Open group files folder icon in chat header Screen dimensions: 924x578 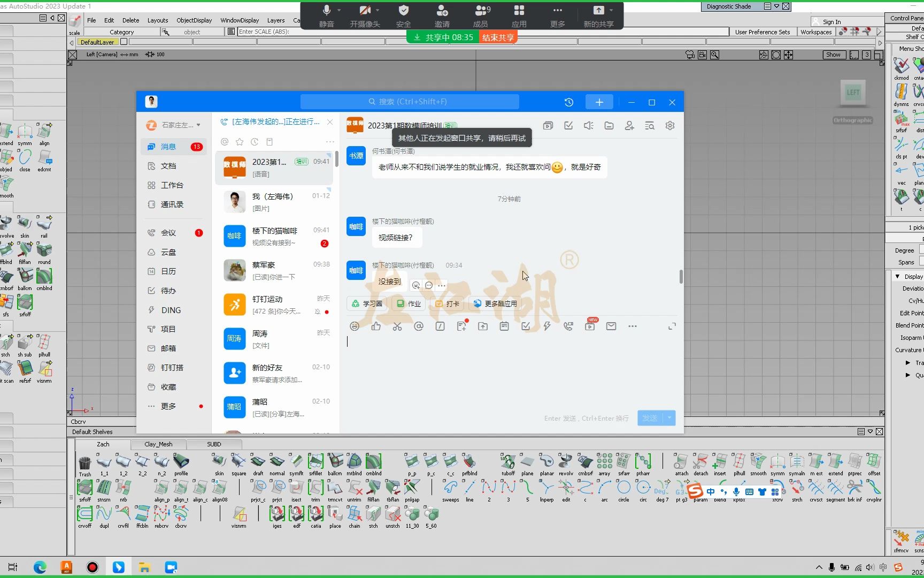(609, 125)
